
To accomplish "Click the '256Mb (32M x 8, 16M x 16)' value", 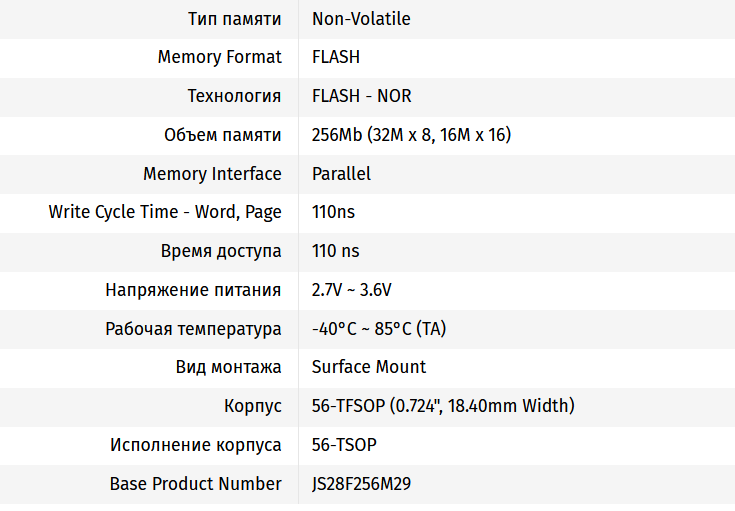I will pos(411,135).
